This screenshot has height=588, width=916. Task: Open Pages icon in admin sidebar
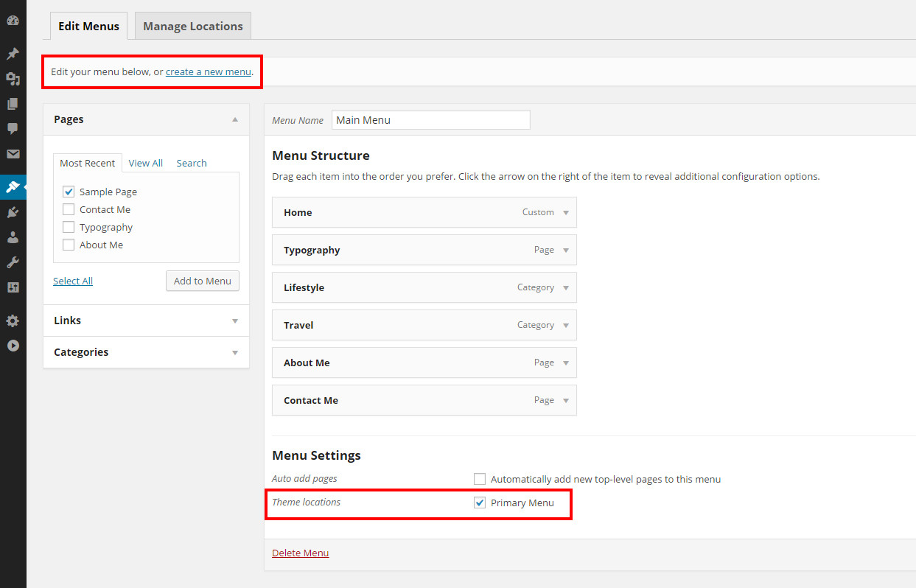(13, 104)
